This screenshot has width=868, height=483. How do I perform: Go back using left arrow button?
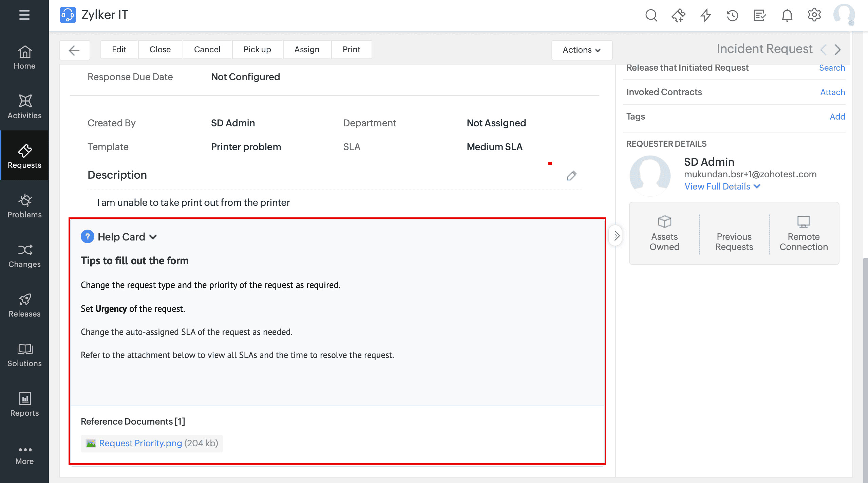coord(74,50)
